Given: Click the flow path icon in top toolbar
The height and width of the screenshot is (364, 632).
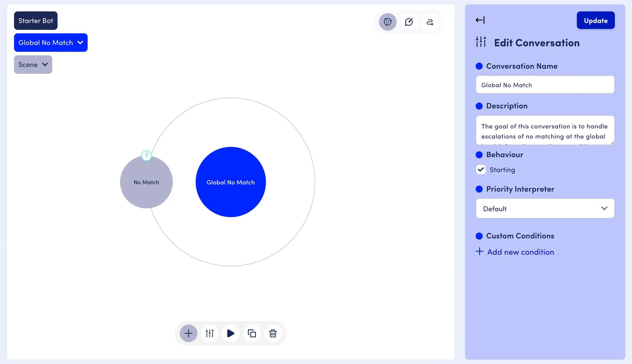Looking at the screenshot, I should (430, 22).
